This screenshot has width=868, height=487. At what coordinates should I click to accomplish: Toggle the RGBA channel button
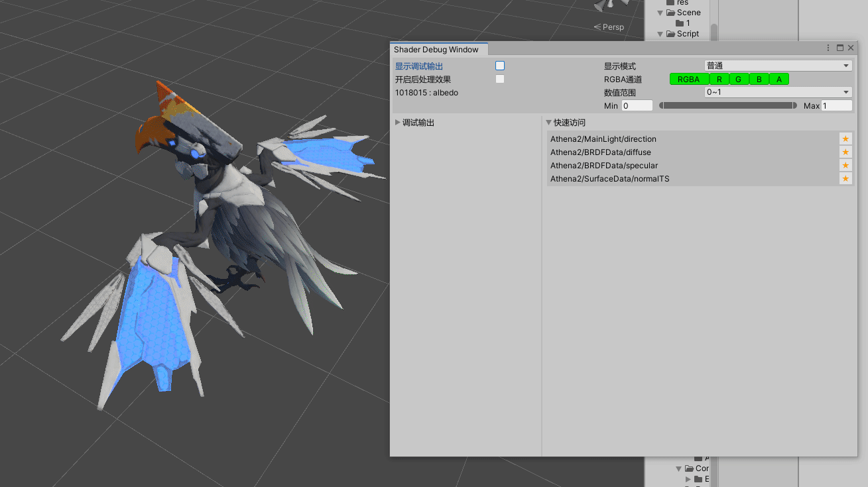[x=688, y=80]
